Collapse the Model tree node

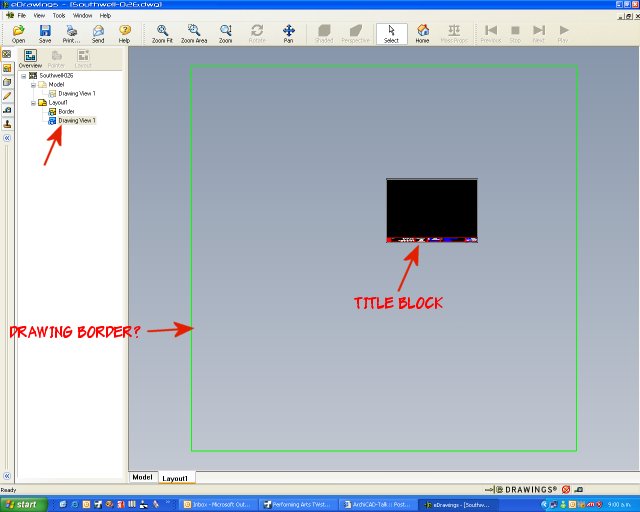click(33, 85)
